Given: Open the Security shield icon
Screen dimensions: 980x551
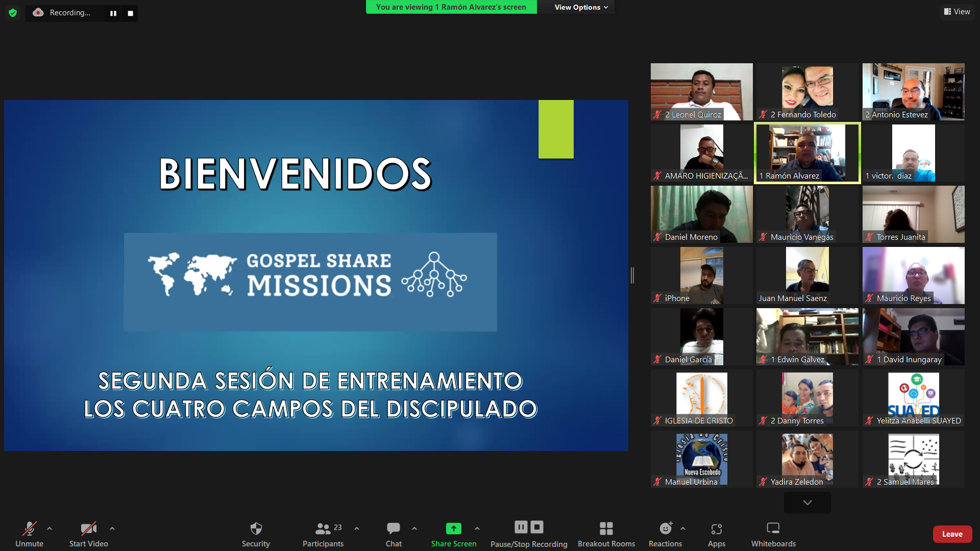Looking at the screenshot, I should (x=256, y=528).
